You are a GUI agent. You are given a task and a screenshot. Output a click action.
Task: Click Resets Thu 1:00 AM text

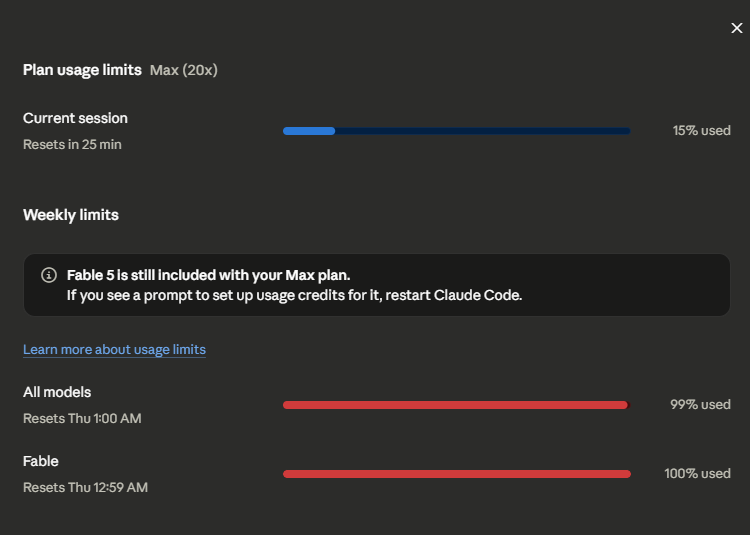(x=82, y=418)
